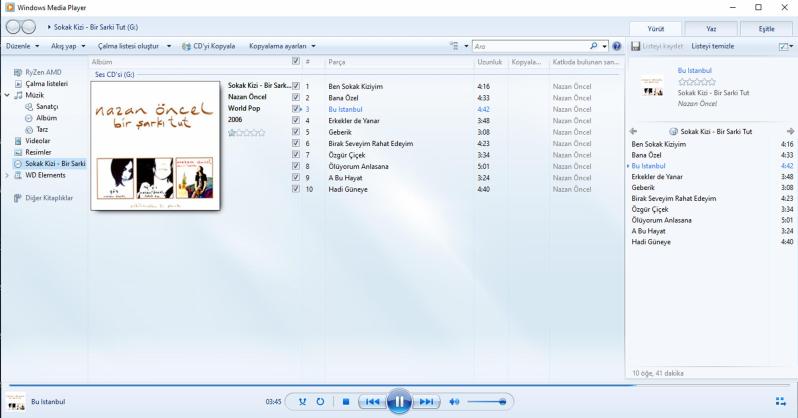The height and width of the screenshot is (418, 798).
Task: Adjust the volume slider
Action: click(x=487, y=402)
